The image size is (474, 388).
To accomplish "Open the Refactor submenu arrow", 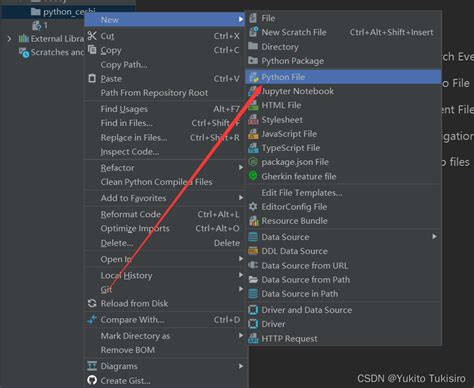I will point(241,167).
